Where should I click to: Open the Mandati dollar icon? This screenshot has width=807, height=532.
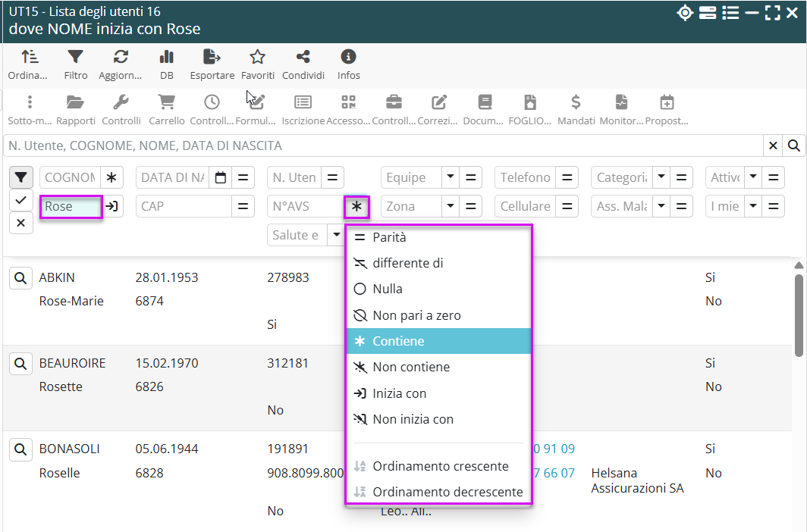click(x=576, y=102)
